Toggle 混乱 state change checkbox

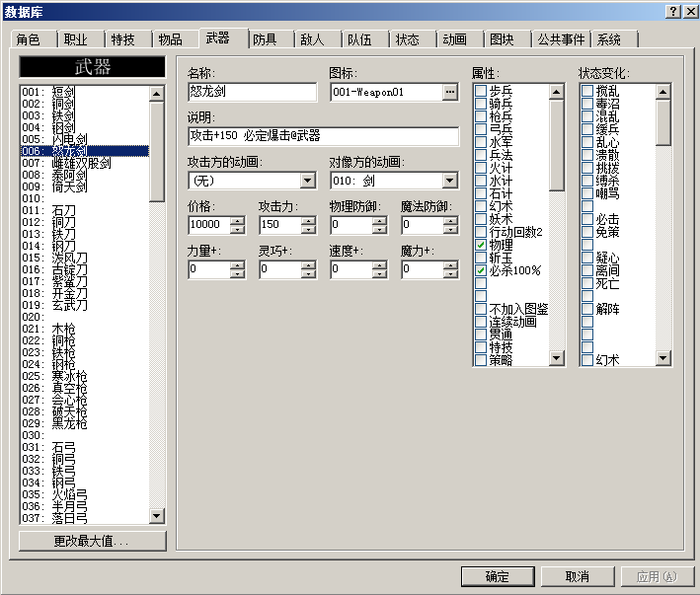pyautogui.click(x=587, y=116)
